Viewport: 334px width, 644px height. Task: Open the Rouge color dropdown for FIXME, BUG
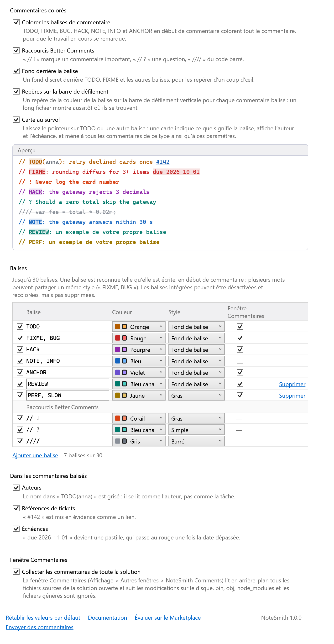(x=139, y=338)
